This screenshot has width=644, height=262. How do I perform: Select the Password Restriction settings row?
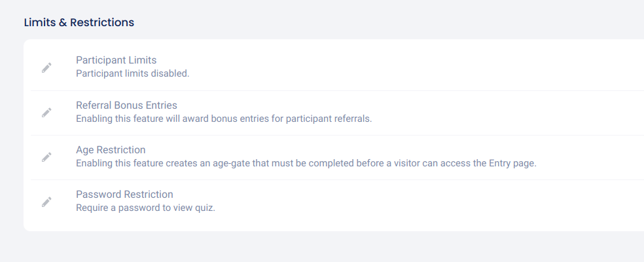(393, 202)
